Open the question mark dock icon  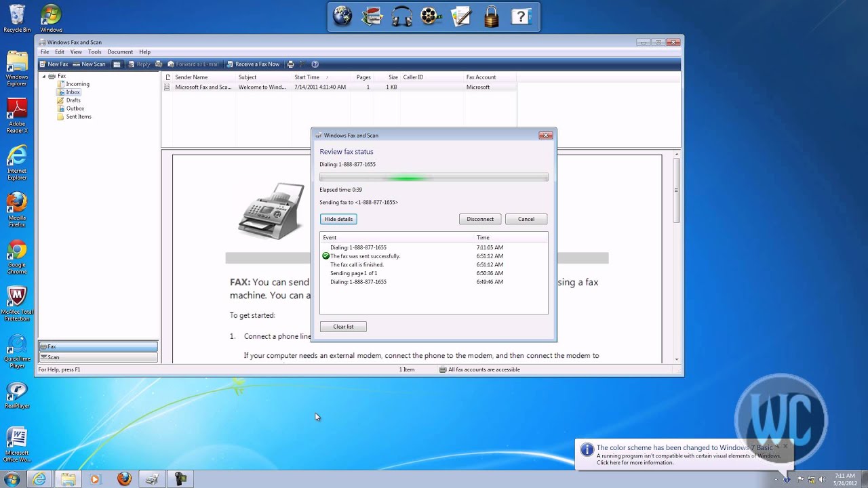521,16
